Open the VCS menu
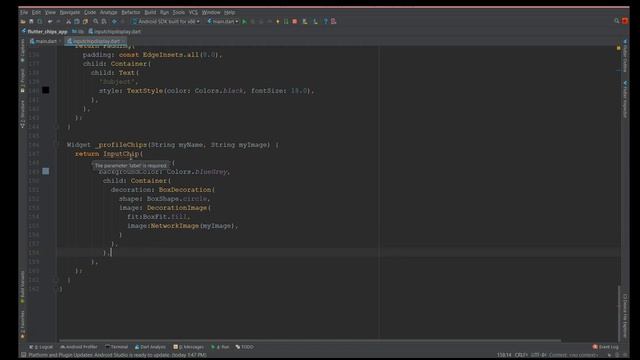This screenshot has height=360, width=640. pos(193,12)
